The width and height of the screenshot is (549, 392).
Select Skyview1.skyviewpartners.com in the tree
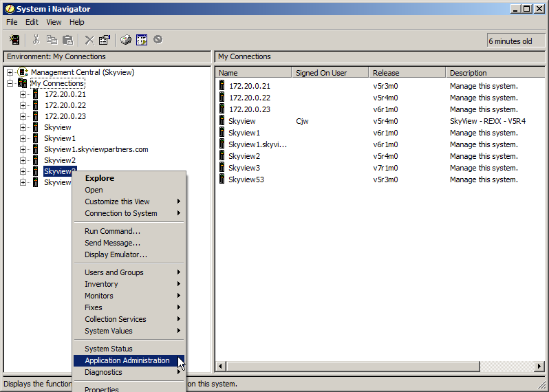[96, 149]
